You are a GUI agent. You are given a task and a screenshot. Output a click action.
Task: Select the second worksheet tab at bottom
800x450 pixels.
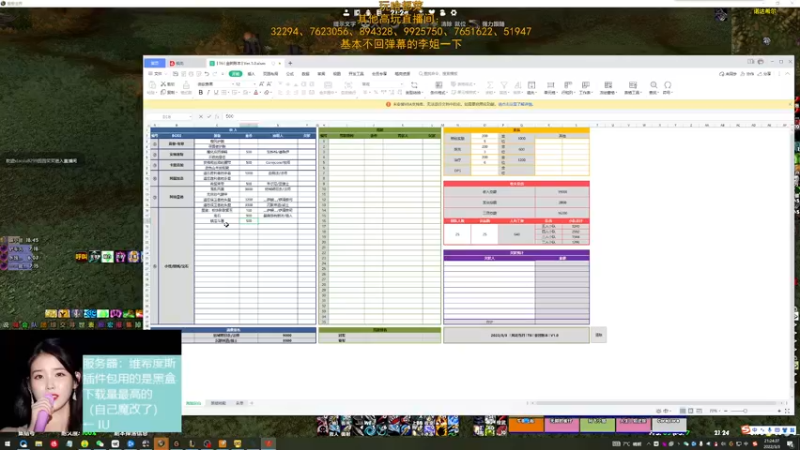pyautogui.click(x=218, y=403)
